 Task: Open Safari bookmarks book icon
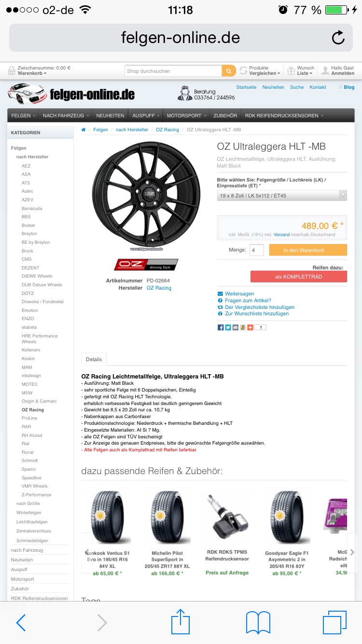258,623
